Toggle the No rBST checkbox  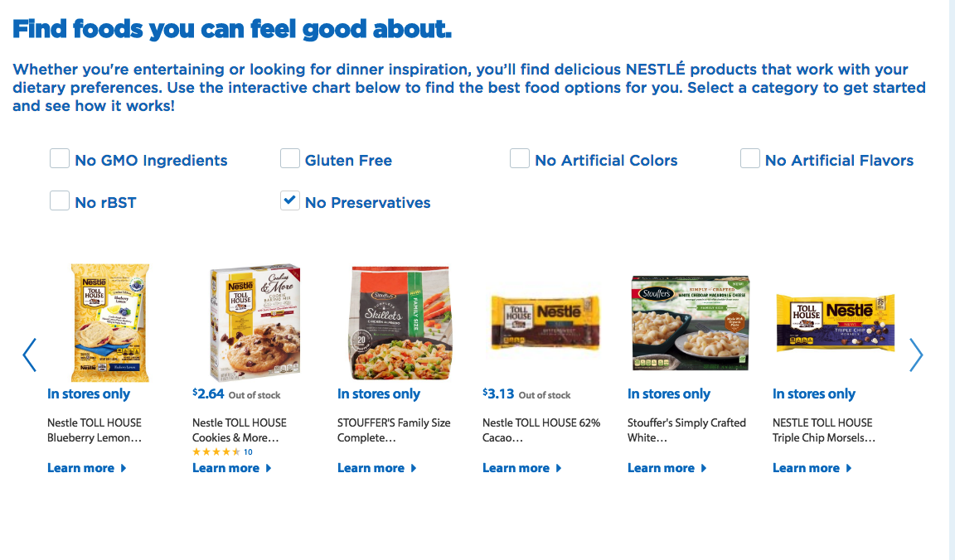(60, 200)
